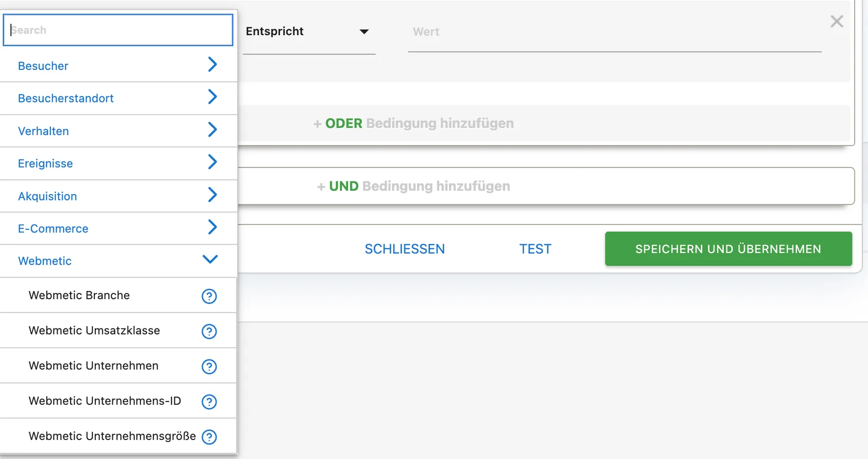Screen dimensions: 868x459
Task: Open help for Webmetic Unternehmensgröße
Action: point(209,437)
